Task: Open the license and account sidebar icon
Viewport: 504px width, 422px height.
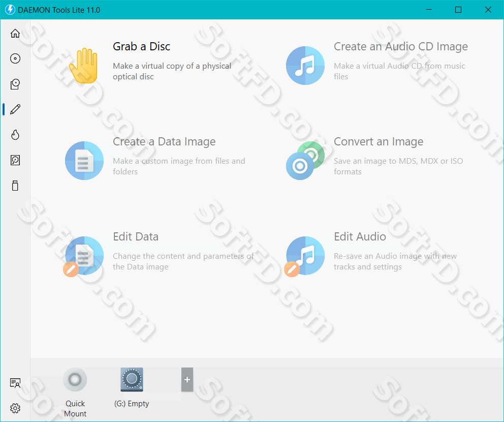Action: pyautogui.click(x=15, y=383)
